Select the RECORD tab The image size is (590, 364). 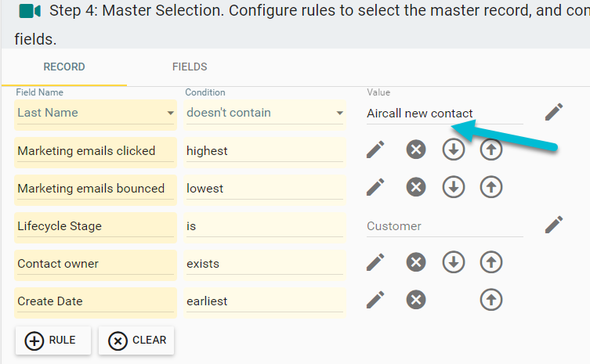pos(64,67)
